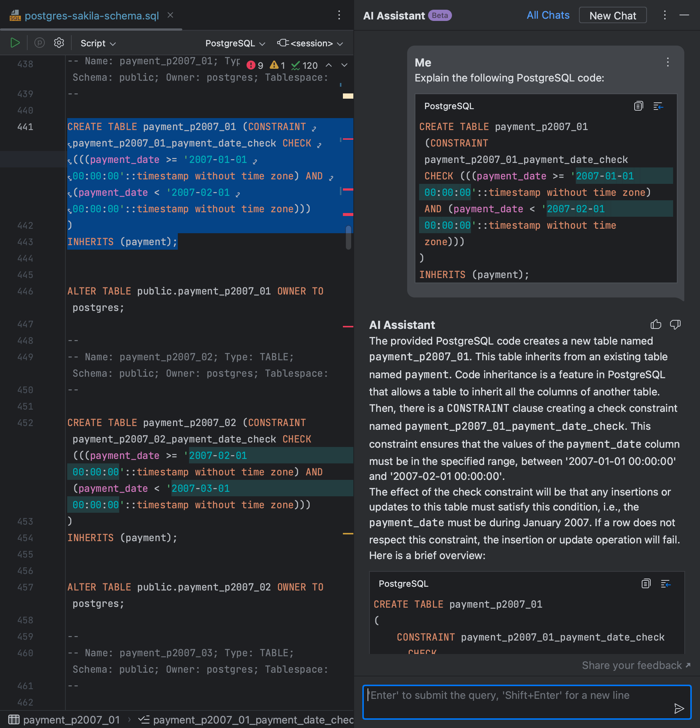Image resolution: width=700 pixels, height=728 pixels.
Task: Open the session selector dropdown
Action: pos(310,43)
